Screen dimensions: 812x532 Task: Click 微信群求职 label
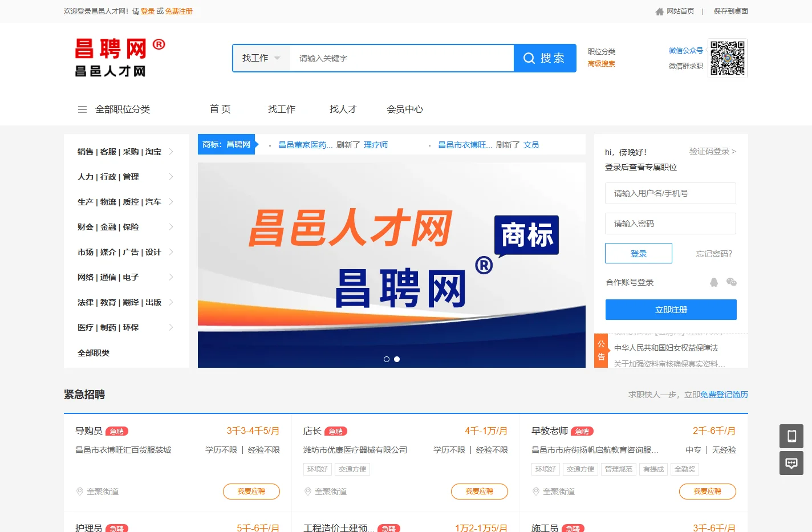point(686,66)
